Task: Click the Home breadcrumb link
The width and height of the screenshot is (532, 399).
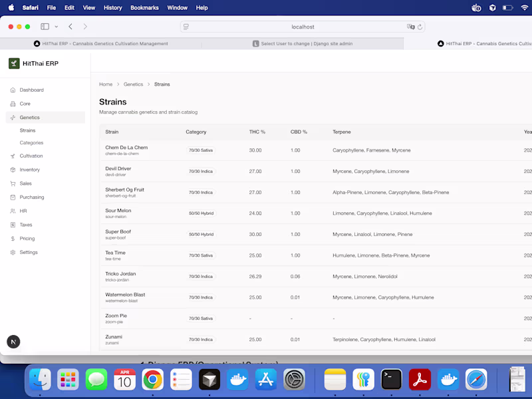Action: (x=106, y=84)
